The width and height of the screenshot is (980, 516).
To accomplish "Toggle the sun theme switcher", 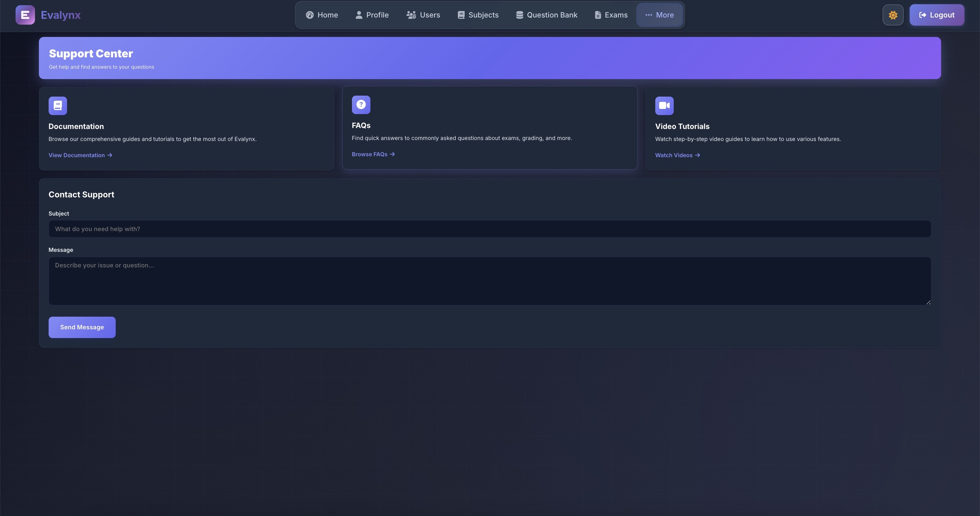I will (x=892, y=15).
